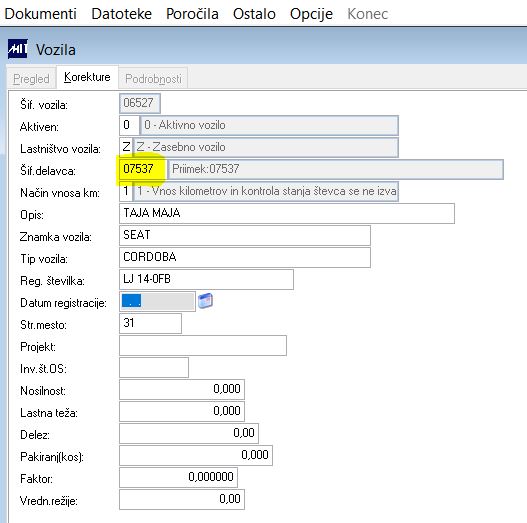
Task: Select the Korekture tab
Action: (x=87, y=77)
